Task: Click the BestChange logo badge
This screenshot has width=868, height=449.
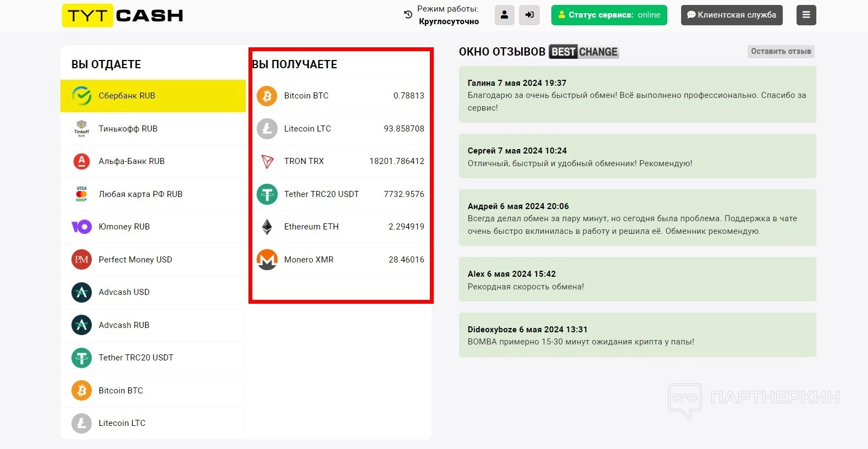Action: pos(584,52)
